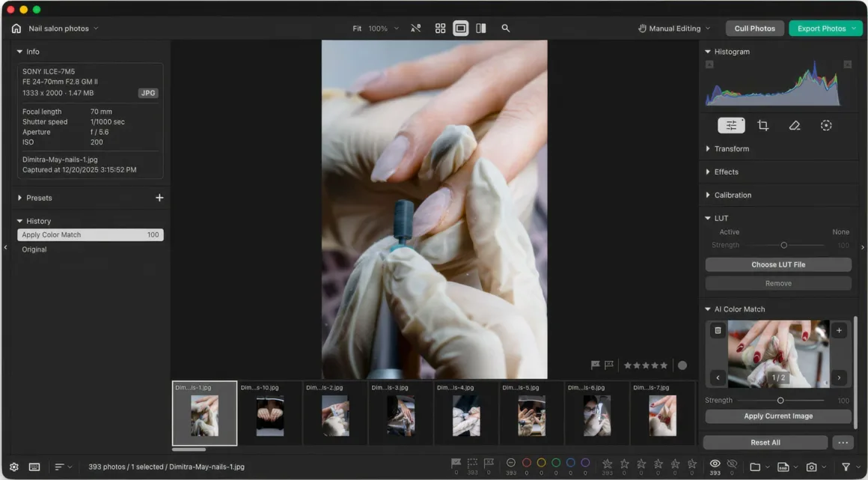
Task: Filter by red color label
Action: (x=527, y=463)
